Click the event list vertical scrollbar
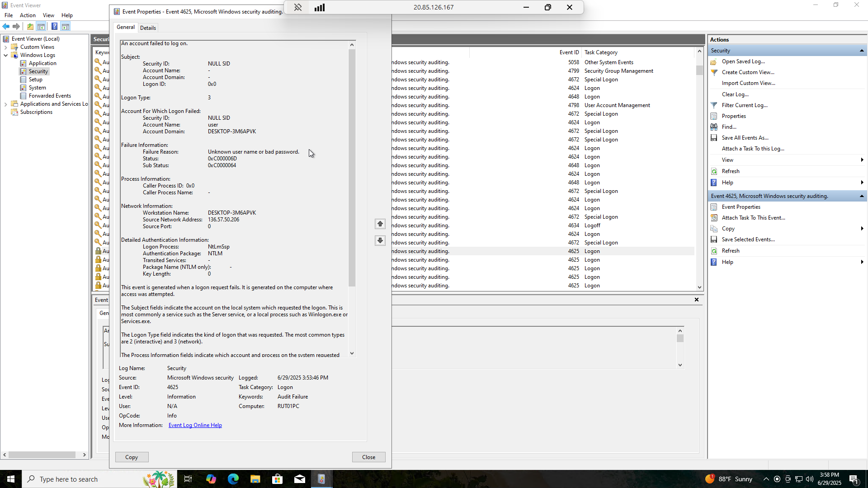Screen dimensions: 868x488 (x=699, y=70)
